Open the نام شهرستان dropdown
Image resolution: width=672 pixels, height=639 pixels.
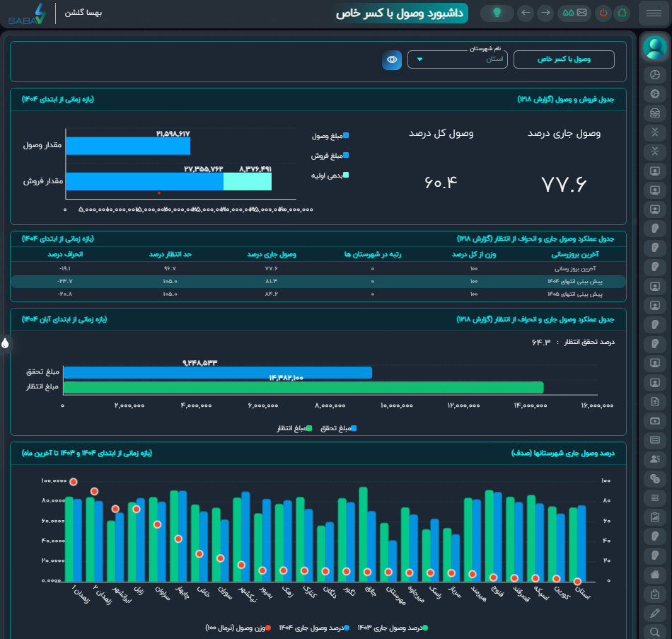(457, 59)
